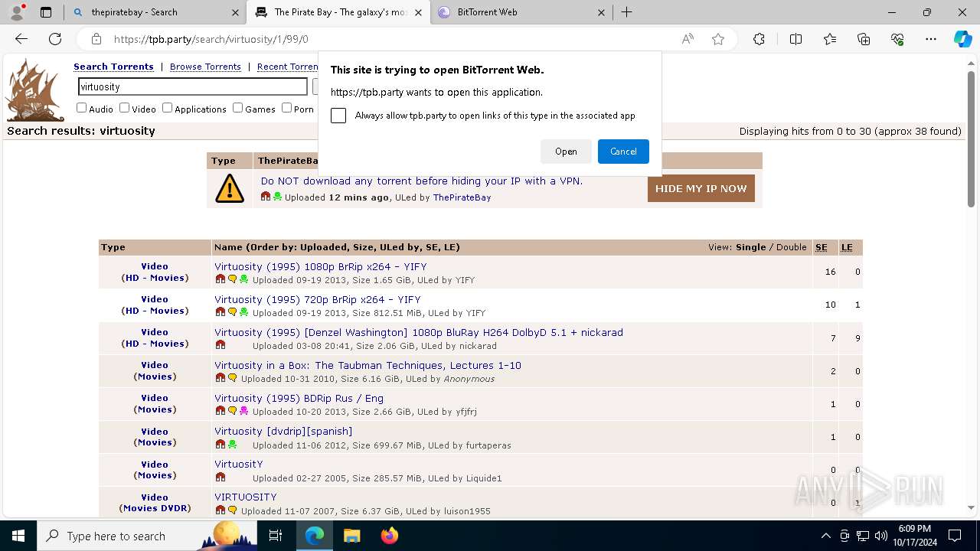Check the Audio filter checkbox
980x551 pixels.
[x=81, y=108]
